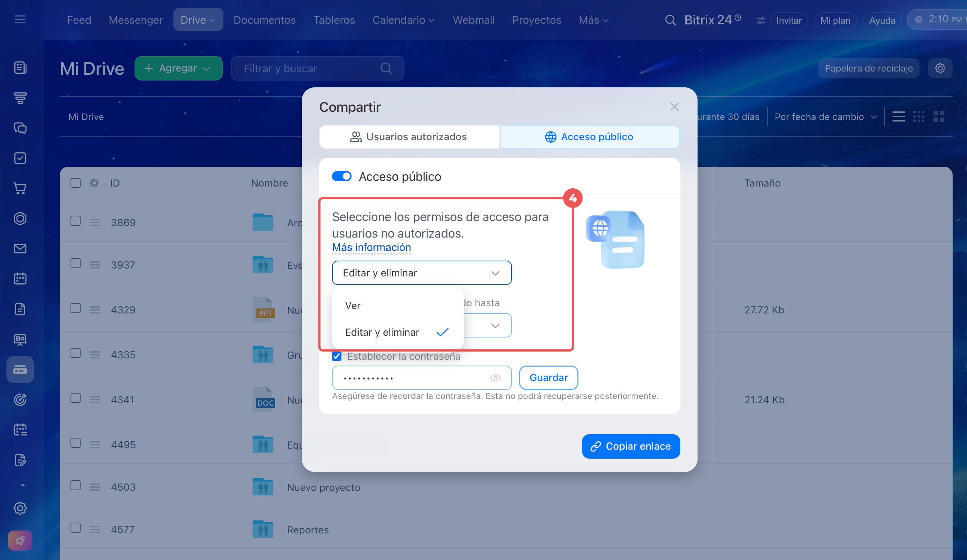Check the row checkbox for ID 3869

(x=76, y=221)
